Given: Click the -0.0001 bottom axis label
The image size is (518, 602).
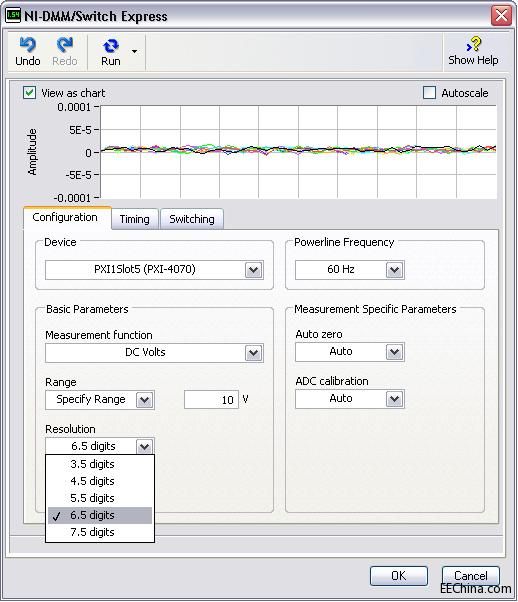Looking at the screenshot, I should pyautogui.click(x=72, y=198).
